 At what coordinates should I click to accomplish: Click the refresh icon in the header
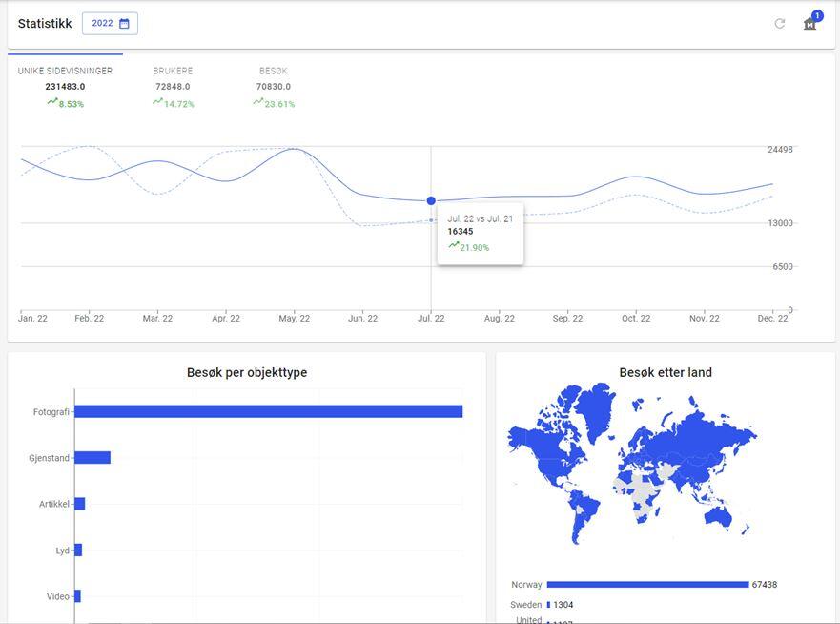(779, 24)
